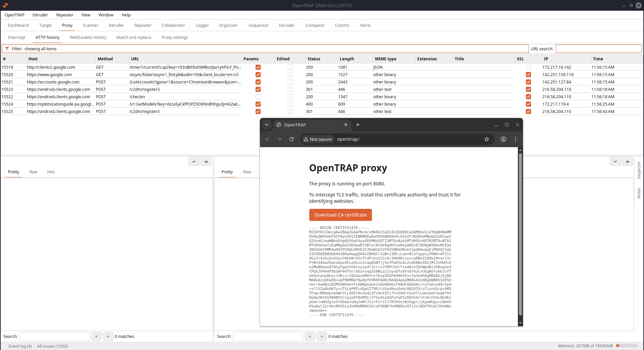Bookmark opentrap page with the star icon

pyautogui.click(x=487, y=139)
